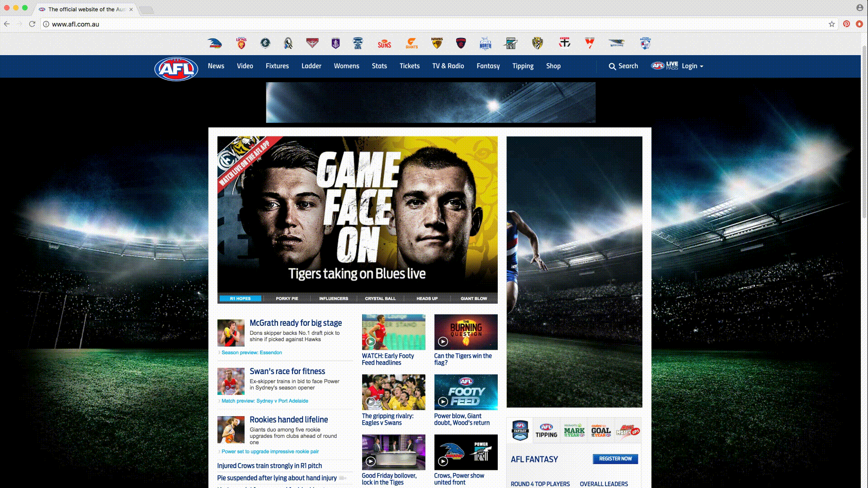Open the Sydney Swans club logo
This screenshot has height=488, width=868.
pyautogui.click(x=590, y=43)
